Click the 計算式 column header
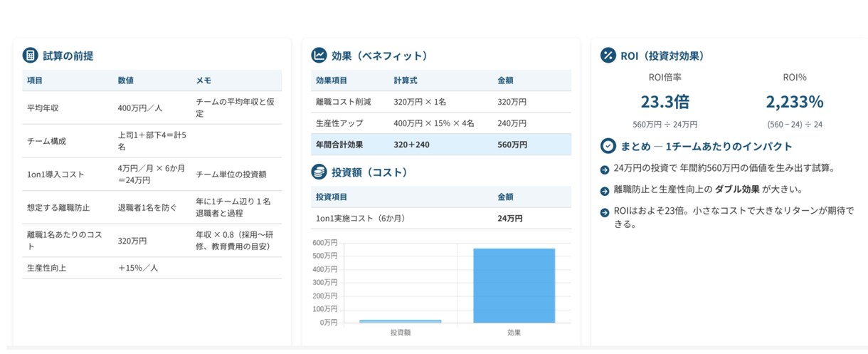868x354 pixels. tap(406, 80)
